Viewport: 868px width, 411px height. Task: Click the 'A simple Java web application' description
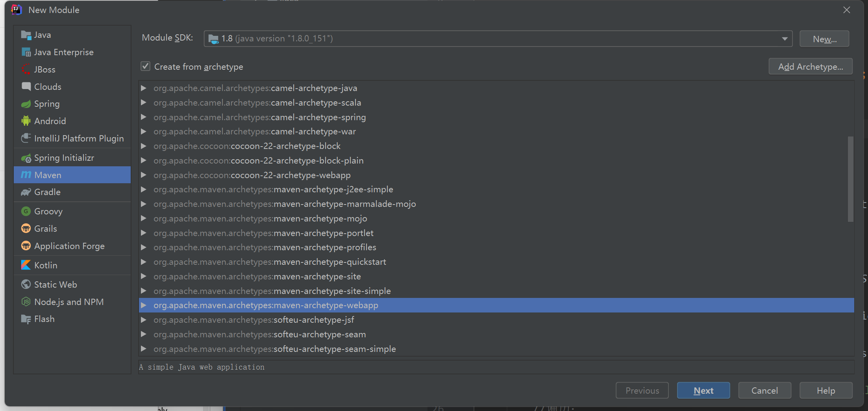point(202,367)
